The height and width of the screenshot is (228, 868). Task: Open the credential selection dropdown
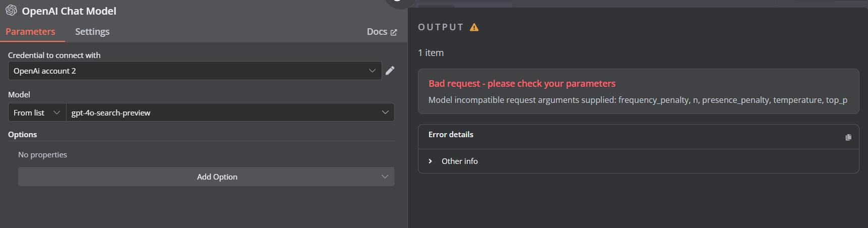click(x=195, y=71)
